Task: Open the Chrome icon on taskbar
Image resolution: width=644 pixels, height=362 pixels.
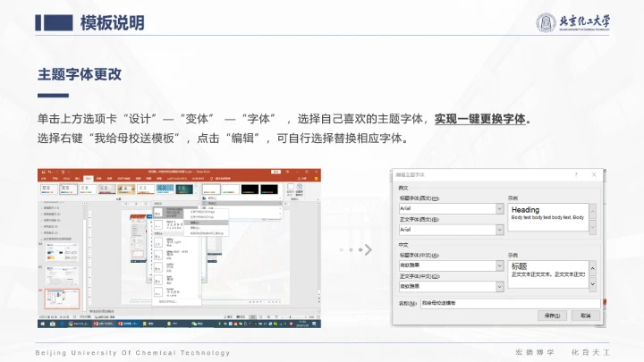Action: click(x=71, y=324)
